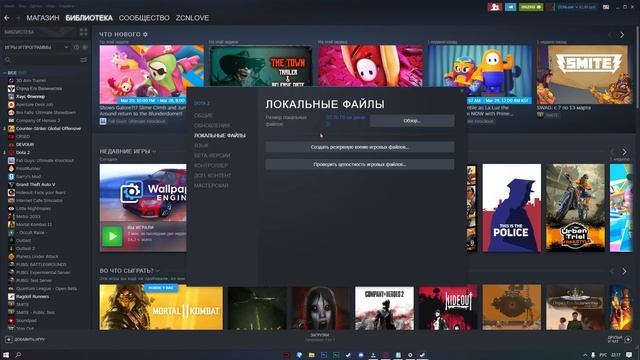
Task: Click Grand Theft Auto V game icon
Action: click(11, 184)
